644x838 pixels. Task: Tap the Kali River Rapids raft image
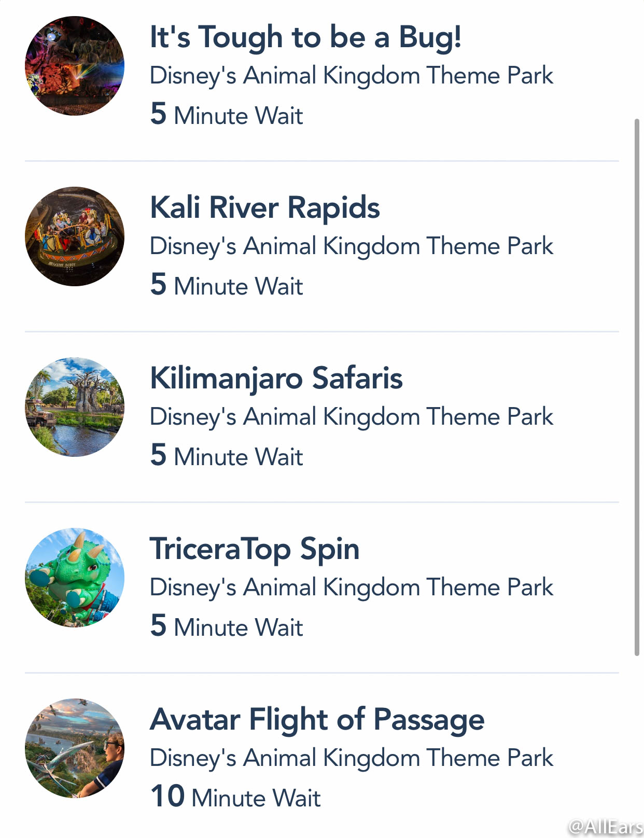(75, 236)
